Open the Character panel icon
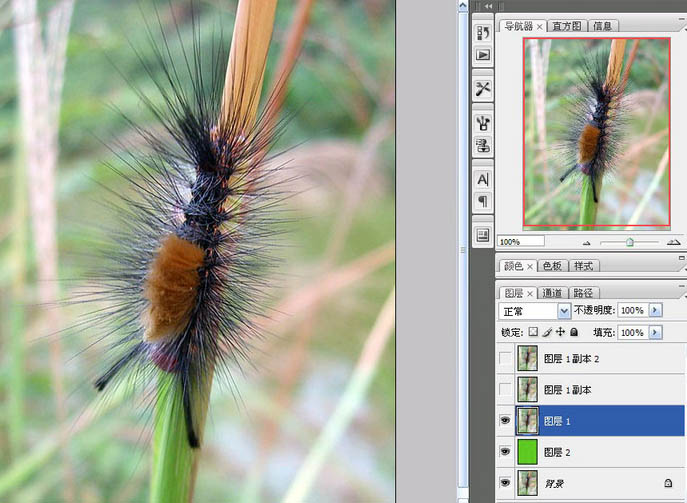687x503 pixels. [x=483, y=179]
